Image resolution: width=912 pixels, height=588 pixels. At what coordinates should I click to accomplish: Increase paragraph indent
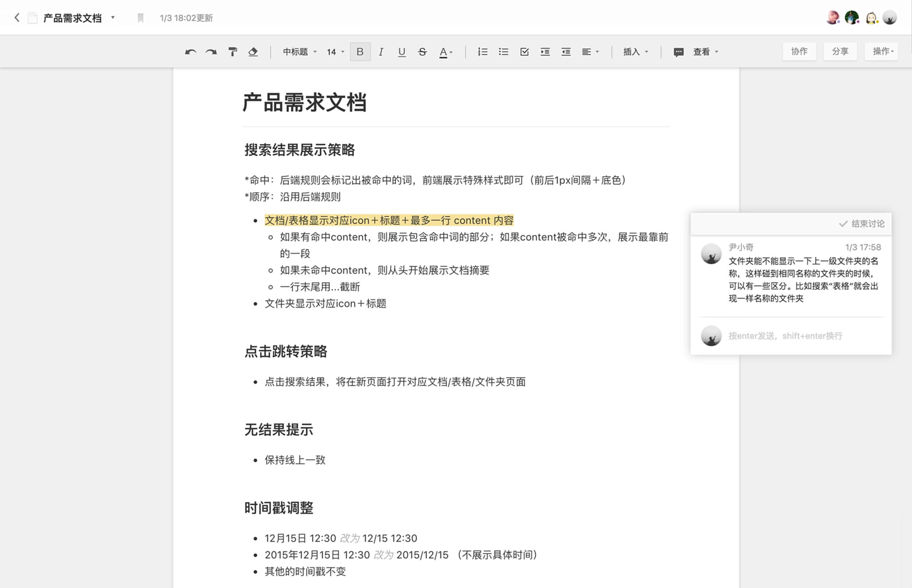pos(545,52)
